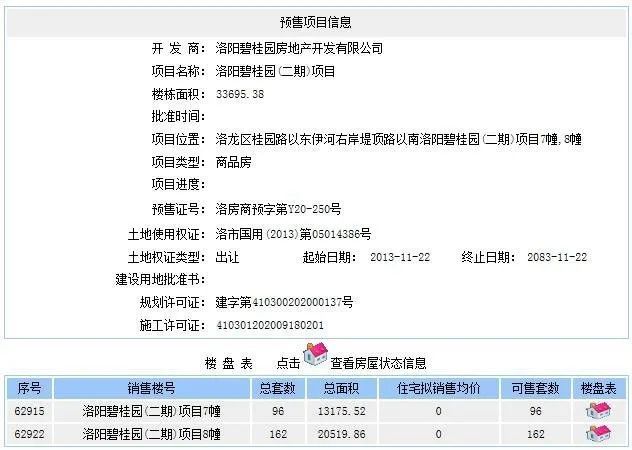This screenshot has width=632, height=450.
Task: Click building area value 33695.38
Action: click(x=240, y=94)
